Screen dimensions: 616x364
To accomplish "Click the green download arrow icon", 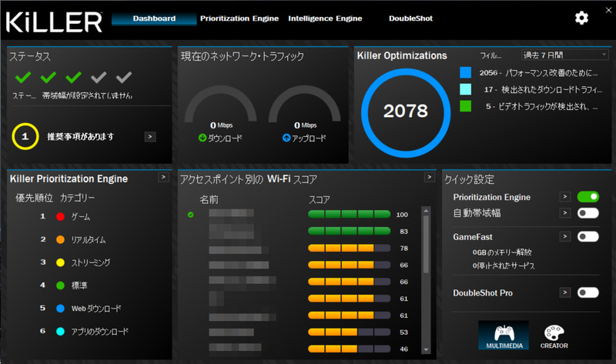I will 203,138.
